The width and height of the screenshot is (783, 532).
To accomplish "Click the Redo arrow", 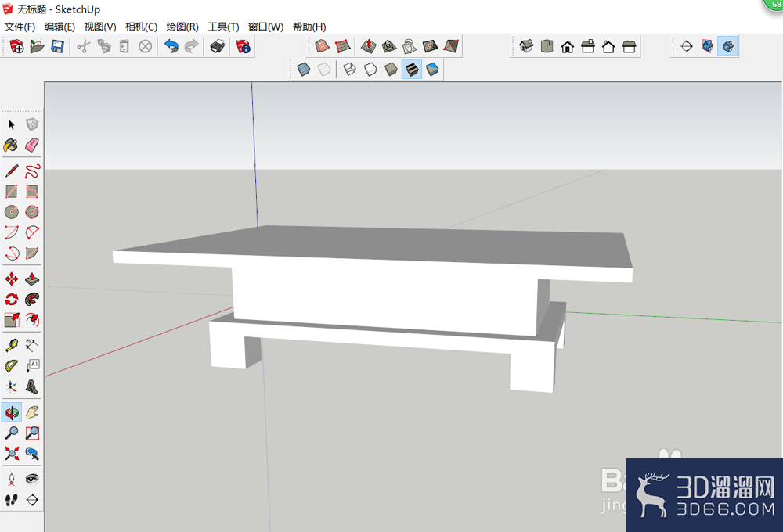I will pyautogui.click(x=192, y=46).
